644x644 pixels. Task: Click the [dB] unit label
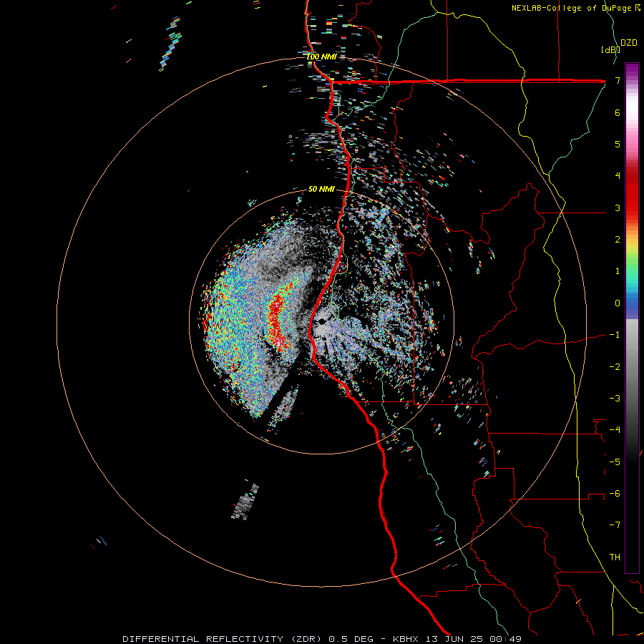point(610,49)
